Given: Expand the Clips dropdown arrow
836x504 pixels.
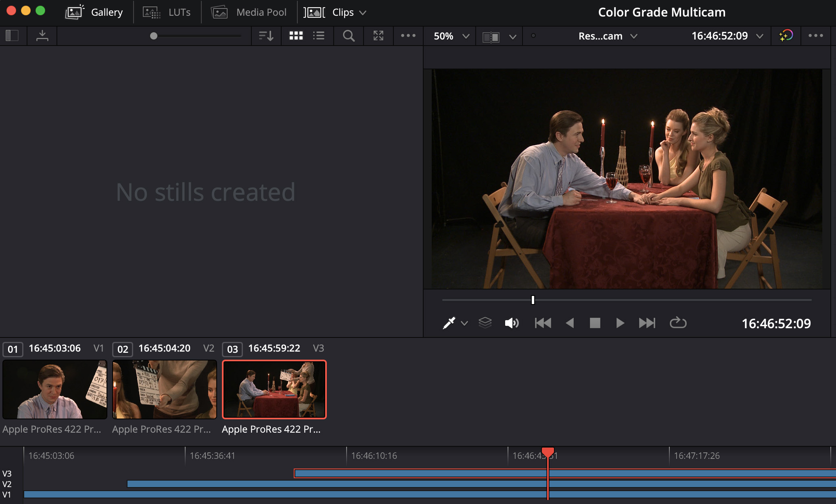Looking at the screenshot, I should [x=363, y=12].
